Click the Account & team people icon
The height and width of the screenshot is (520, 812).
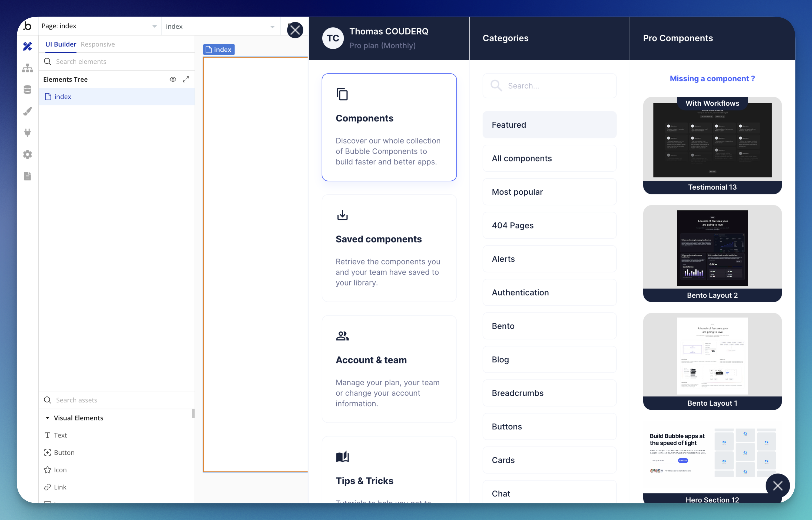342,336
